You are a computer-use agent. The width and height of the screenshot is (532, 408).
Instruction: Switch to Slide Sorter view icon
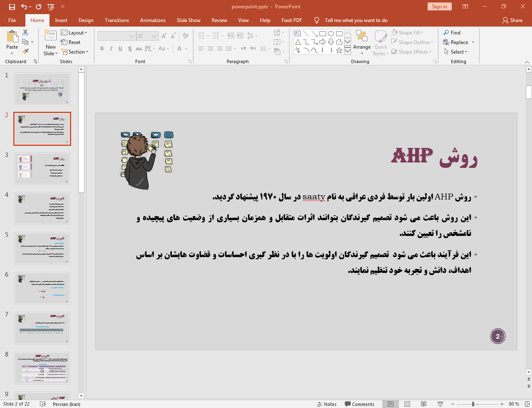click(407, 404)
